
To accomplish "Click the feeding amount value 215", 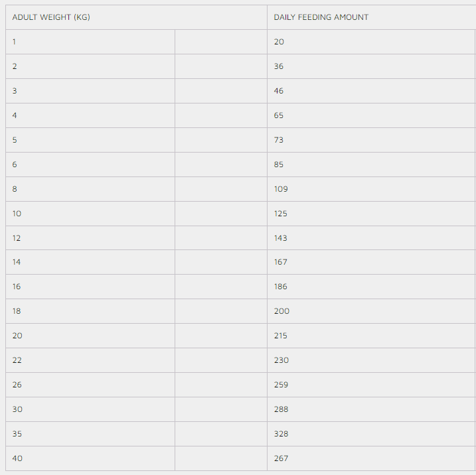I will (x=281, y=336).
